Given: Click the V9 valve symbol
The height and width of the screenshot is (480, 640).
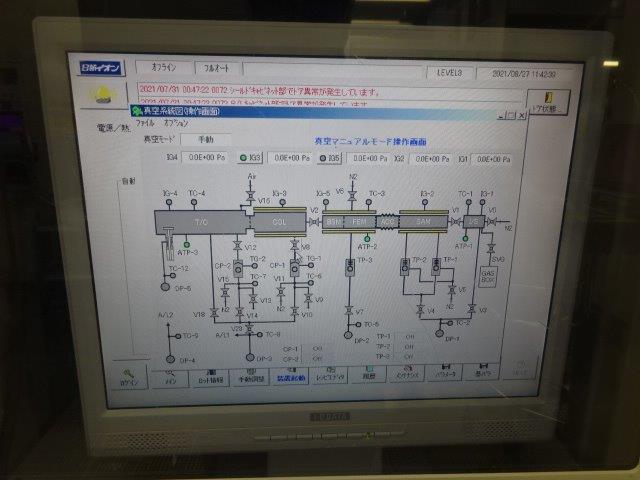Looking at the screenshot, I should (309, 299).
